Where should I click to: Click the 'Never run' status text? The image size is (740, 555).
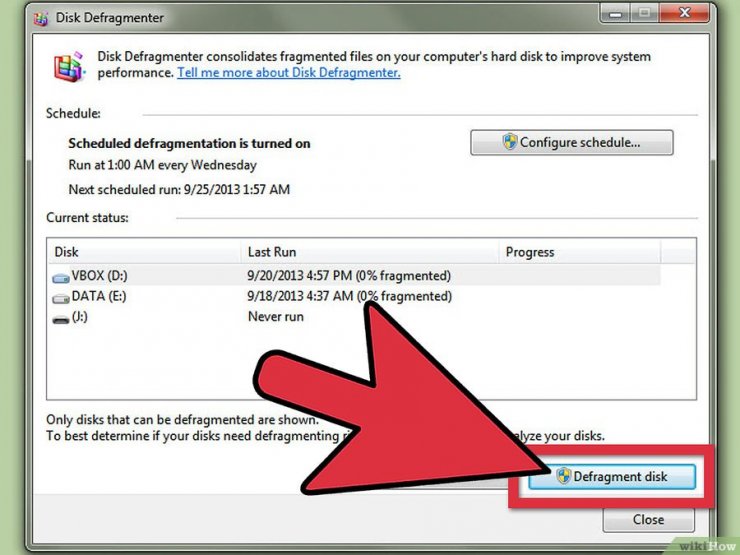(x=276, y=317)
